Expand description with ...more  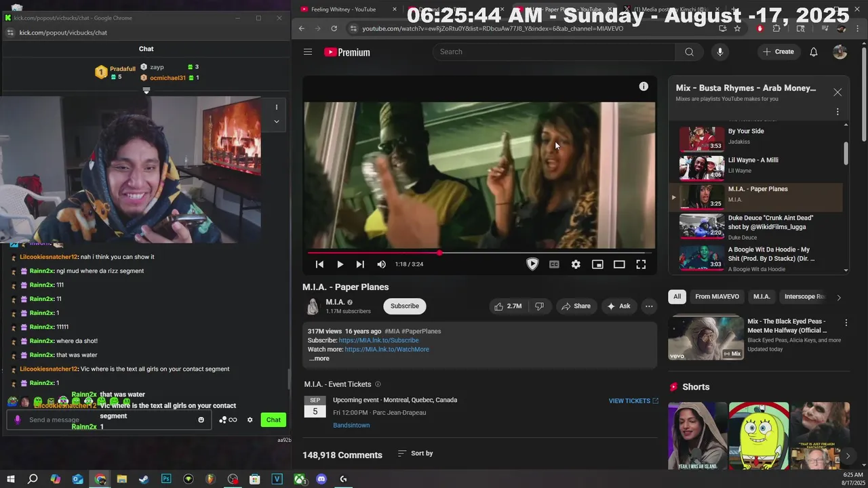point(319,359)
